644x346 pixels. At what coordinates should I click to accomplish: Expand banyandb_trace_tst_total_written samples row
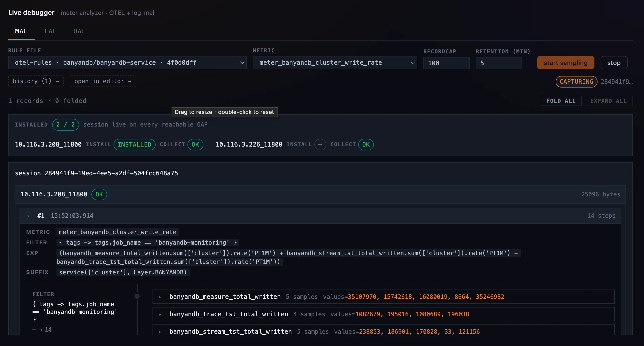383,314
